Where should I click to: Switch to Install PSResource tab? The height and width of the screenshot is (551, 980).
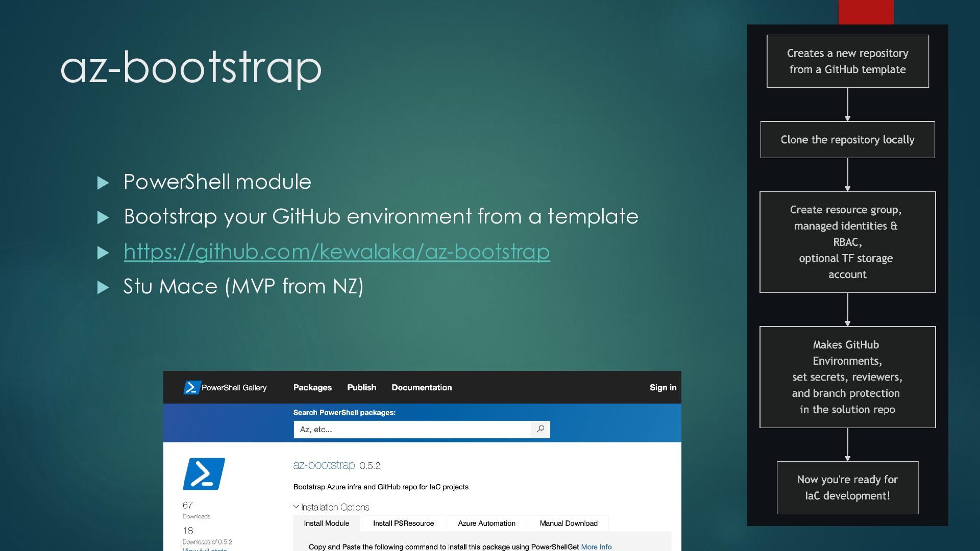click(x=403, y=523)
